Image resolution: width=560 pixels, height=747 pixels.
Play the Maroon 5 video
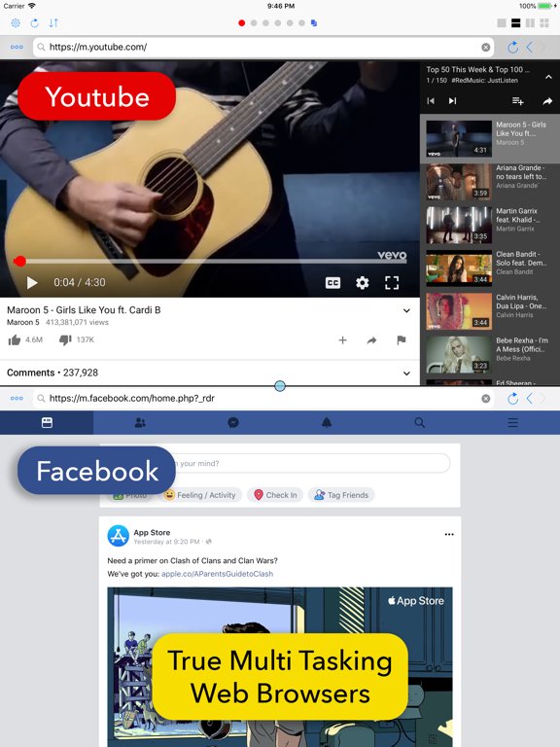[32, 282]
